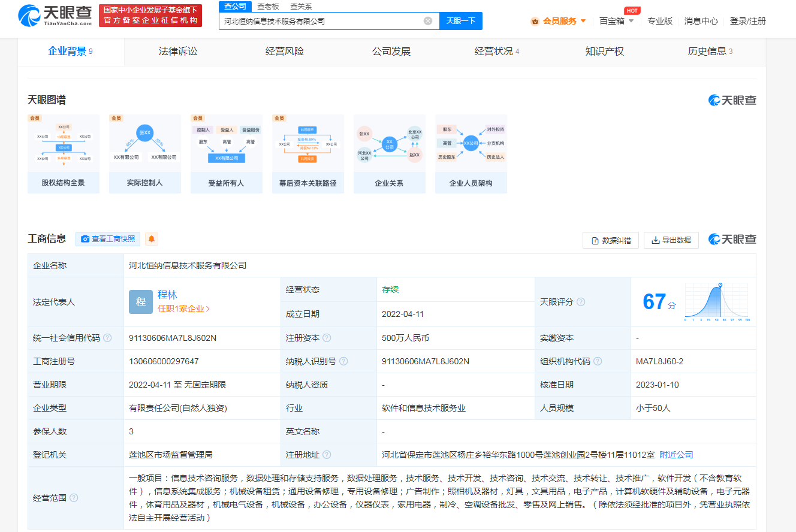Screen dimensions: 796x532
Task: Select the 核准日期 value 2023-01-10
Action: pos(658,385)
